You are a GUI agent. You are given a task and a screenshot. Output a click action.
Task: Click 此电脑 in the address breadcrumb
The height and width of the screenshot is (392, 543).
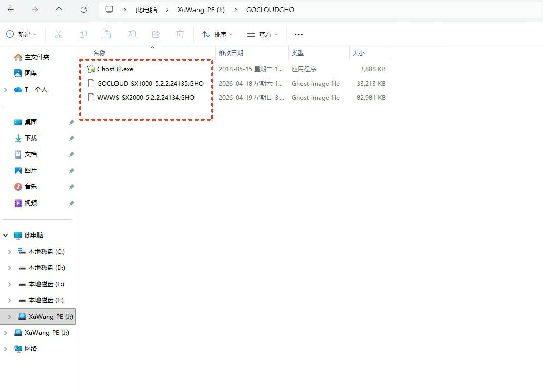pyautogui.click(x=146, y=10)
